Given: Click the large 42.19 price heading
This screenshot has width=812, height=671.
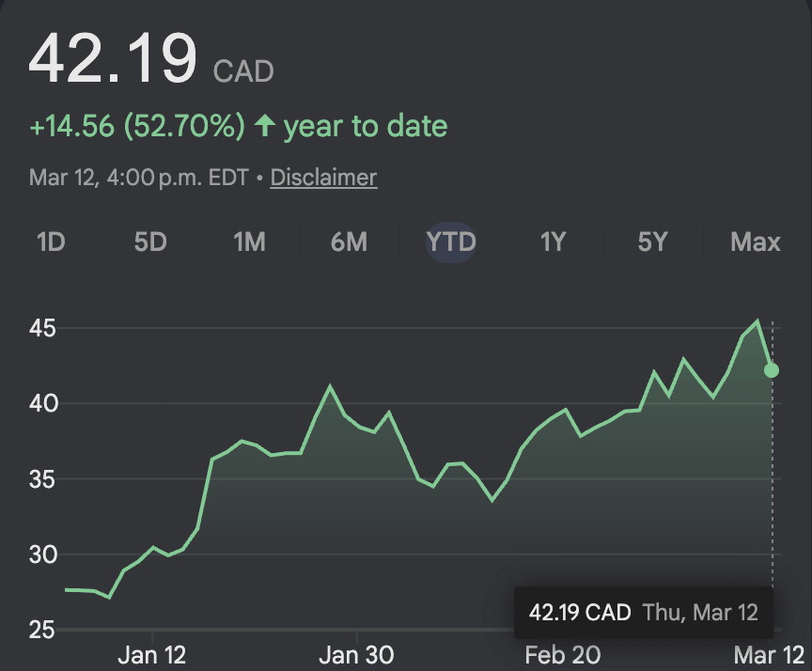Looking at the screenshot, I should click(x=113, y=58).
